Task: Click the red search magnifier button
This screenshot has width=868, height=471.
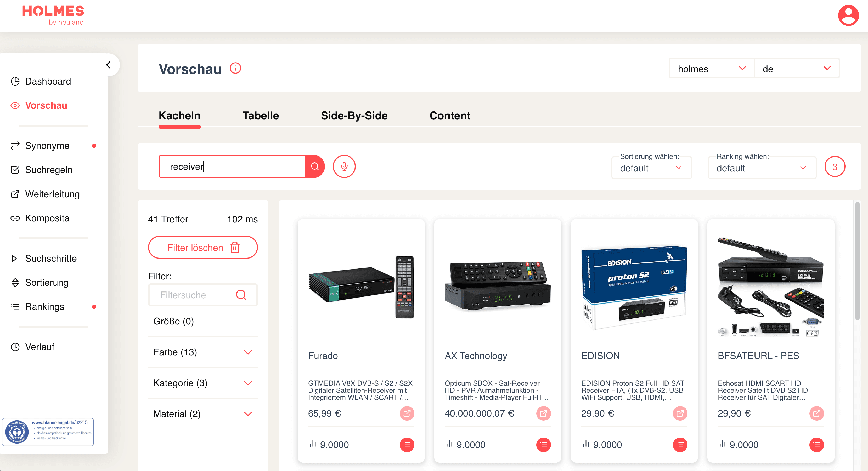Action: [x=315, y=167]
